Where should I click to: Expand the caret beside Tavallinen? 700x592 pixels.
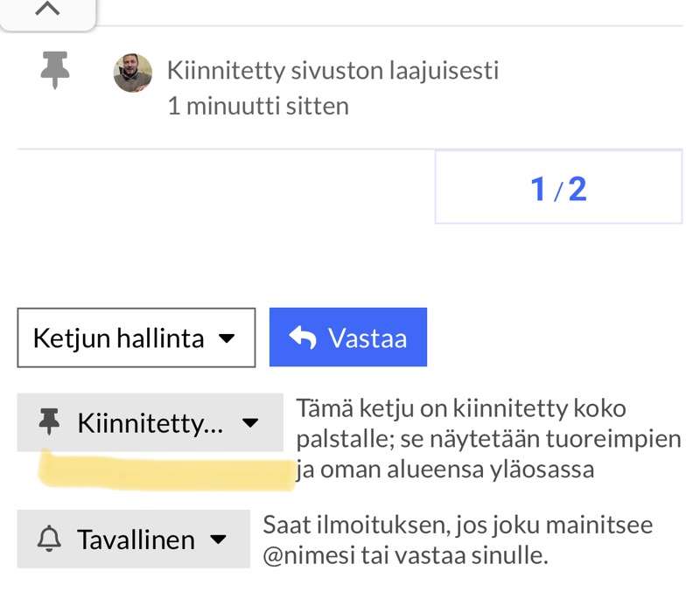click(x=219, y=540)
